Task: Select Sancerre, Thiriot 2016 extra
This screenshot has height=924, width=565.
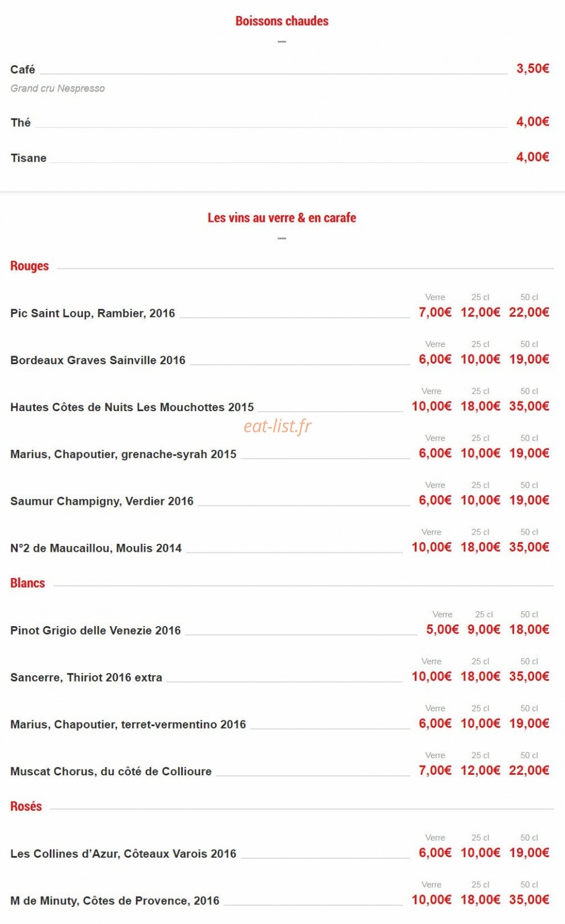Action: click(86, 677)
